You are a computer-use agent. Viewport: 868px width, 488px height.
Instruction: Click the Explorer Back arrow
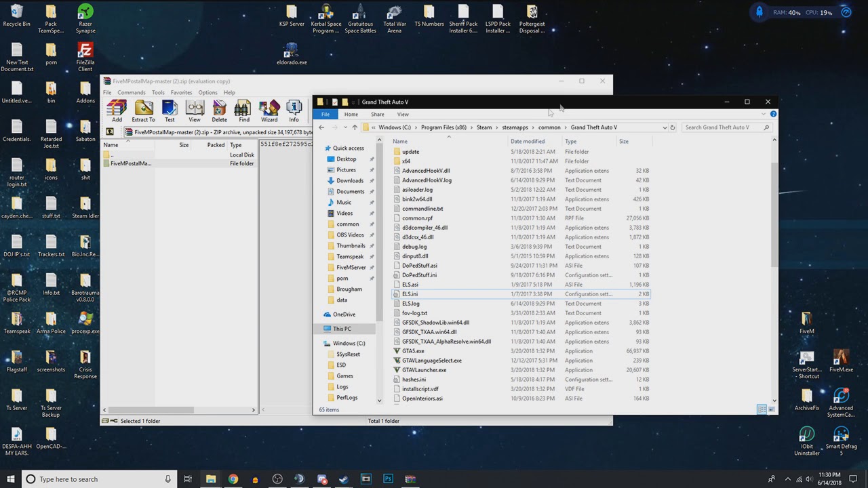coord(322,127)
